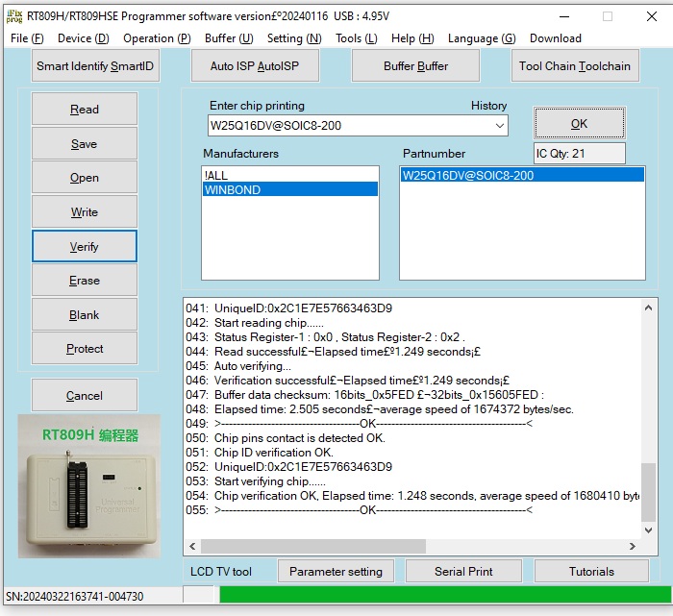
Task: Click log line 041 UniqueID
Action: click(x=288, y=308)
